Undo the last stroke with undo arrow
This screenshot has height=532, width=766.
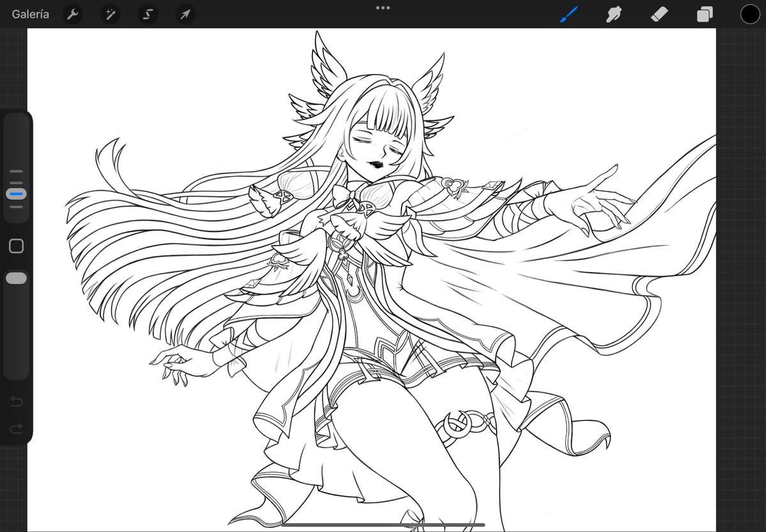pyautogui.click(x=16, y=401)
